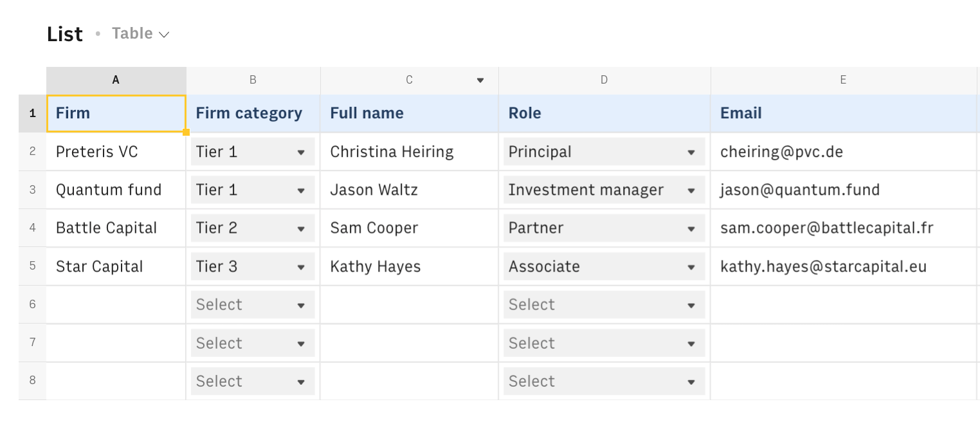Open the Firm category Select dropdown in row 7
The image size is (980, 422).
click(x=253, y=343)
